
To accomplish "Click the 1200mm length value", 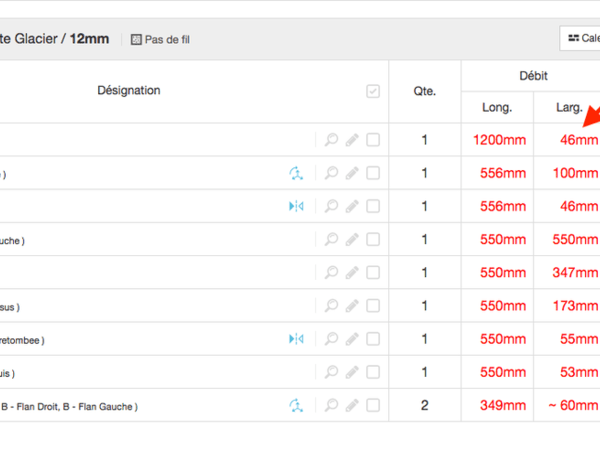I will click(500, 140).
